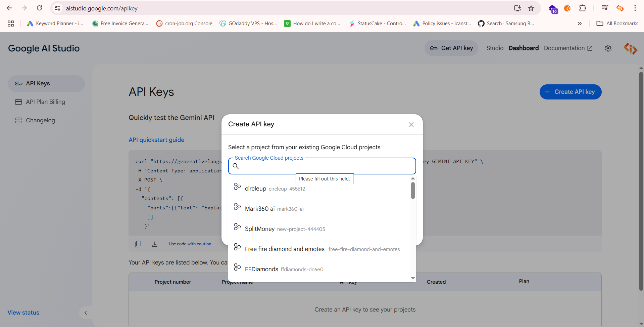Image resolution: width=644 pixels, height=327 pixels.
Task: Open the browser extensions puzzle icon
Action: click(x=583, y=8)
